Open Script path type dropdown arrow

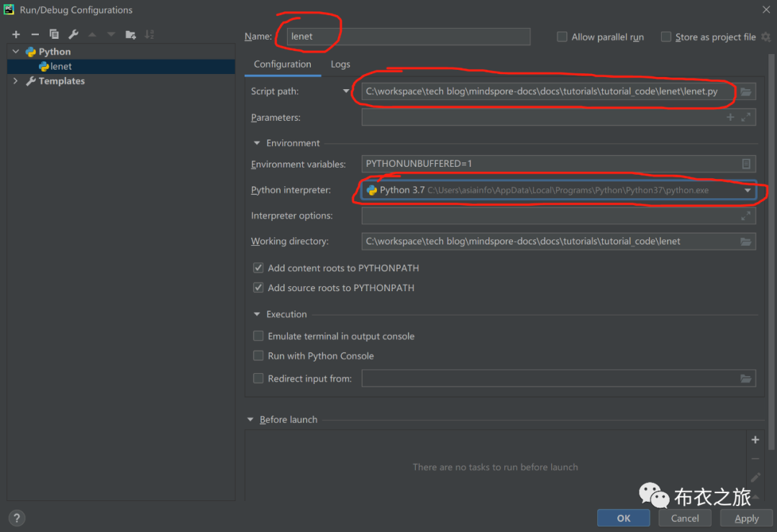click(346, 91)
